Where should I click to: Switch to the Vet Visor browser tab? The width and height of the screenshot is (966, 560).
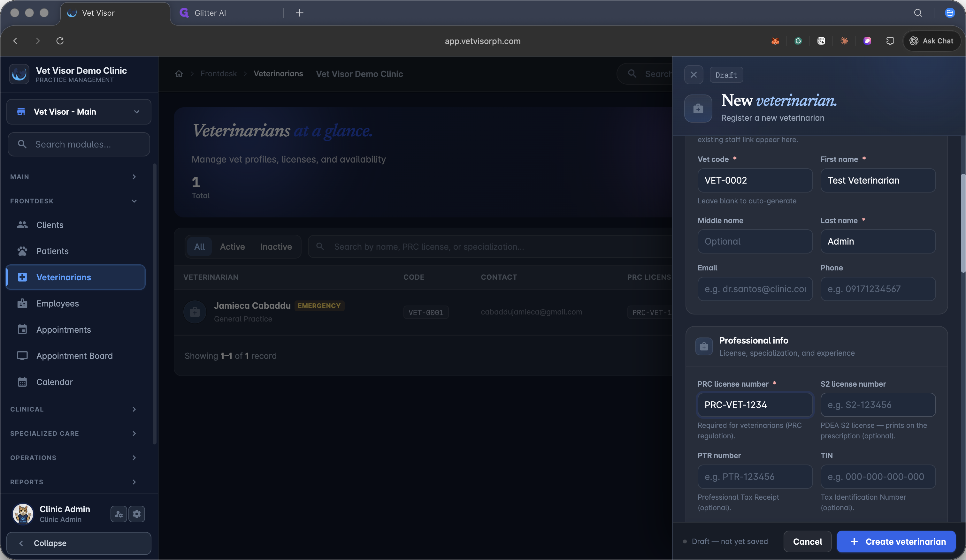pyautogui.click(x=115, y=13)
